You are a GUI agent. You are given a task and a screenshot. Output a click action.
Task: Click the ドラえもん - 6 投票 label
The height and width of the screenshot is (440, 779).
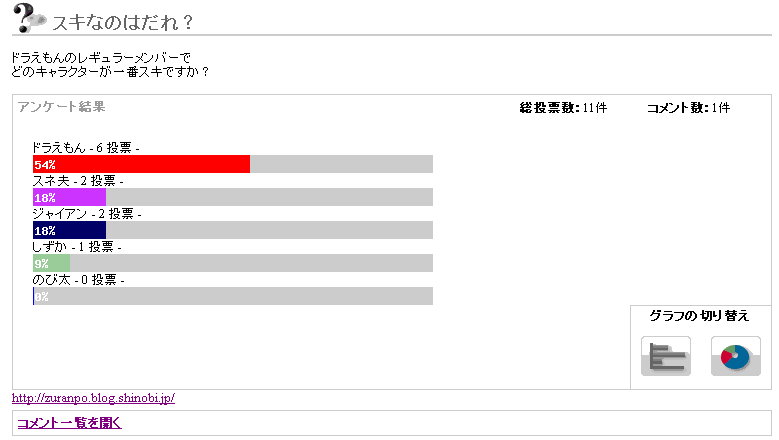point(86,147)
